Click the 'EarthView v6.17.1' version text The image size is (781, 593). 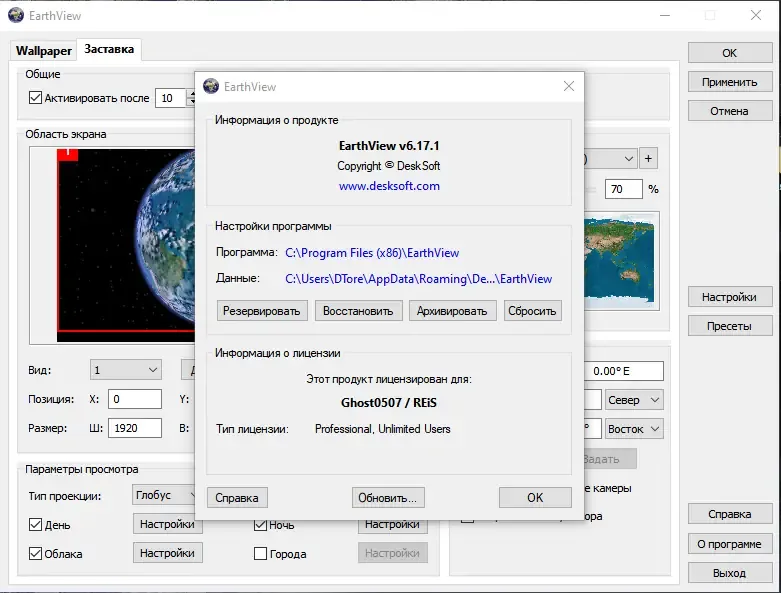(389, 145)
